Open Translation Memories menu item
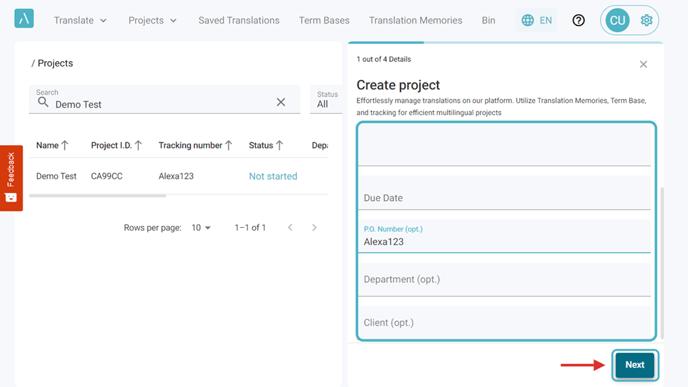 tap(416, 20)
